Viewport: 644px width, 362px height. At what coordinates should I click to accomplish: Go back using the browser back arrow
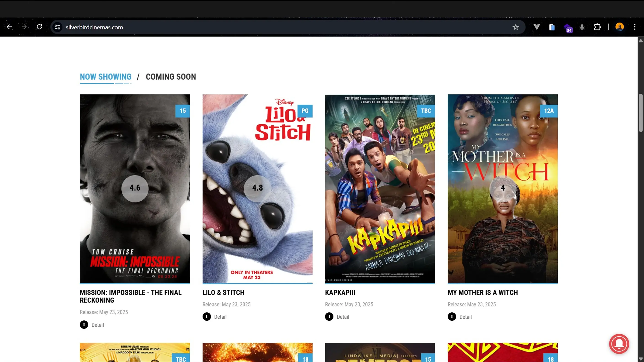point(10,27)
